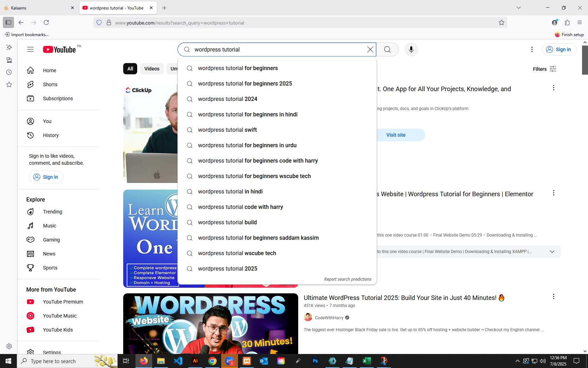Click the page vertical scrollbar thumb
The width and height of the screenshot is (588, 368).
[585, 60]
